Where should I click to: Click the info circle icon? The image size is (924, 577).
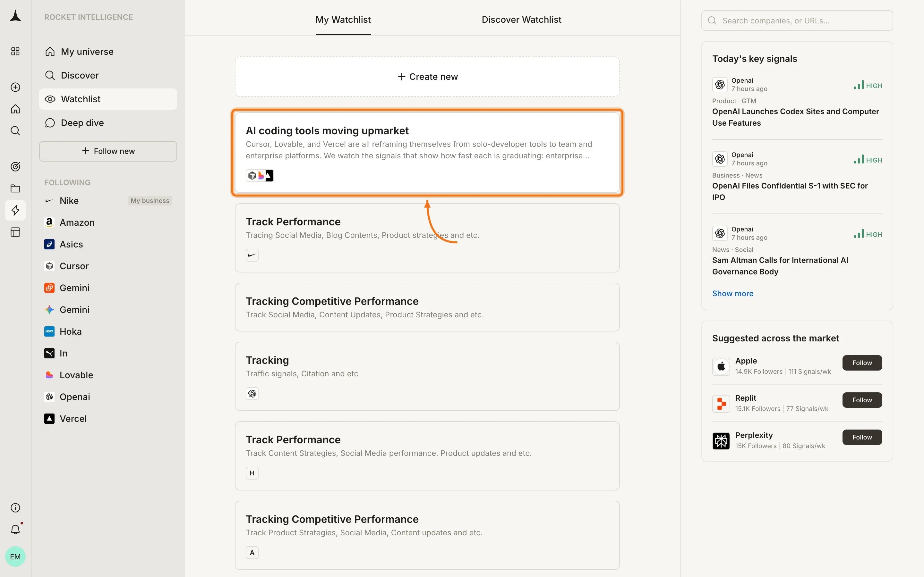point(15,507)
